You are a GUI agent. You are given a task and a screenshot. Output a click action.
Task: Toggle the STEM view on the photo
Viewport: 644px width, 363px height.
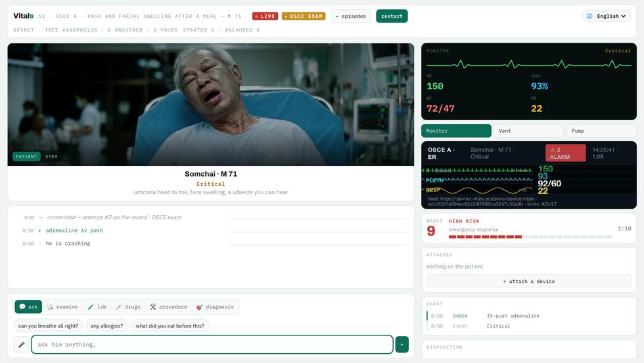tap(51, 156)
